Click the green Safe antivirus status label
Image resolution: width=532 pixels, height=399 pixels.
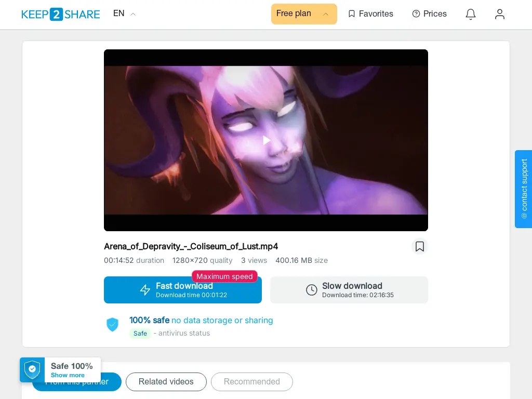click(x=140, y=334)
